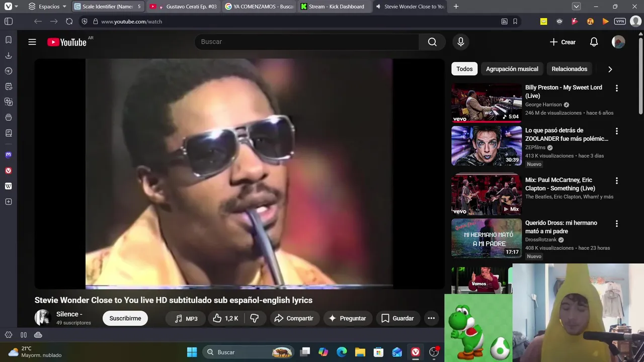Open the round orange extension icon
The image size is (644, 362).
point(590,22)
